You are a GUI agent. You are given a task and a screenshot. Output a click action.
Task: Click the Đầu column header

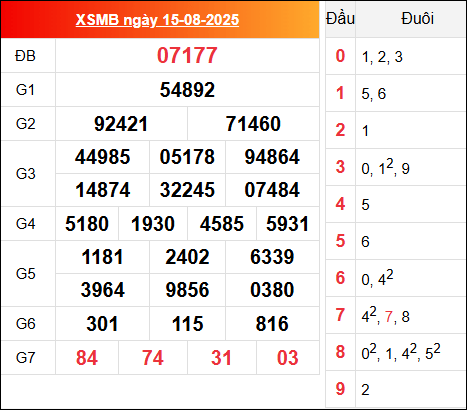[x=340, y=19]
